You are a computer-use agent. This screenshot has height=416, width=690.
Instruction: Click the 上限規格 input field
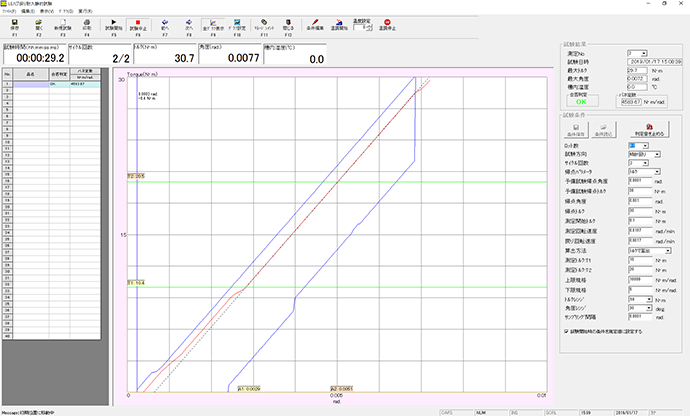pos(640,280)
